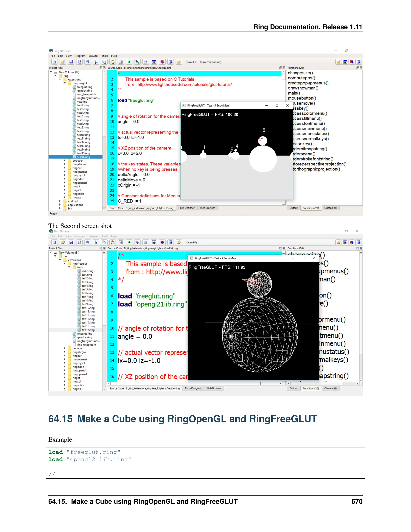Open color wheel picker in top toolbar
Screen dimensions: 411x532
129,62
